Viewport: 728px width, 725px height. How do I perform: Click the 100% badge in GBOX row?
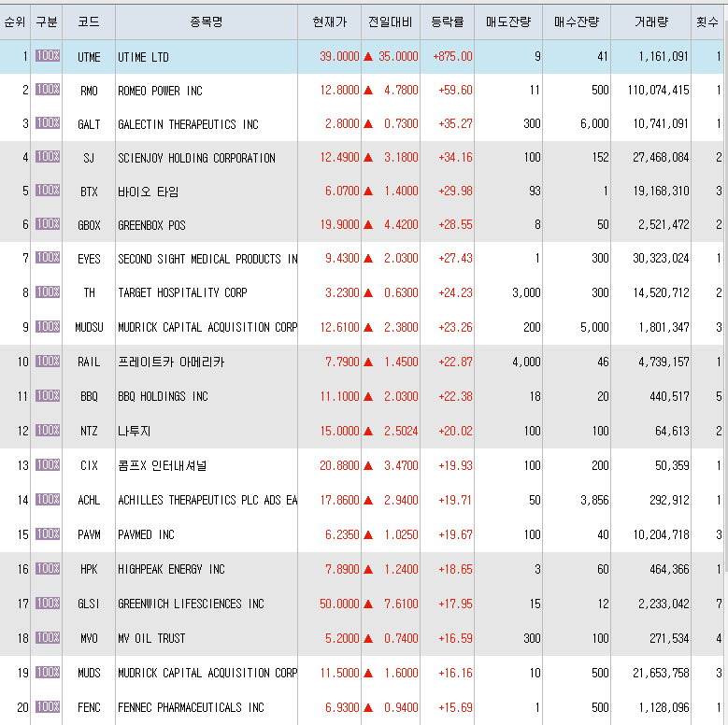[48, 223]
